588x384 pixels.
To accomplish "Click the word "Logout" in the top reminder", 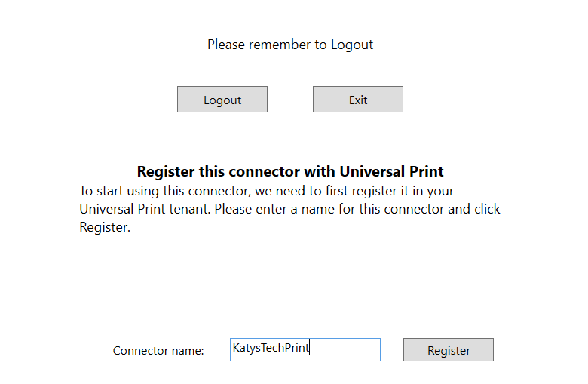I will pos(352,45).
